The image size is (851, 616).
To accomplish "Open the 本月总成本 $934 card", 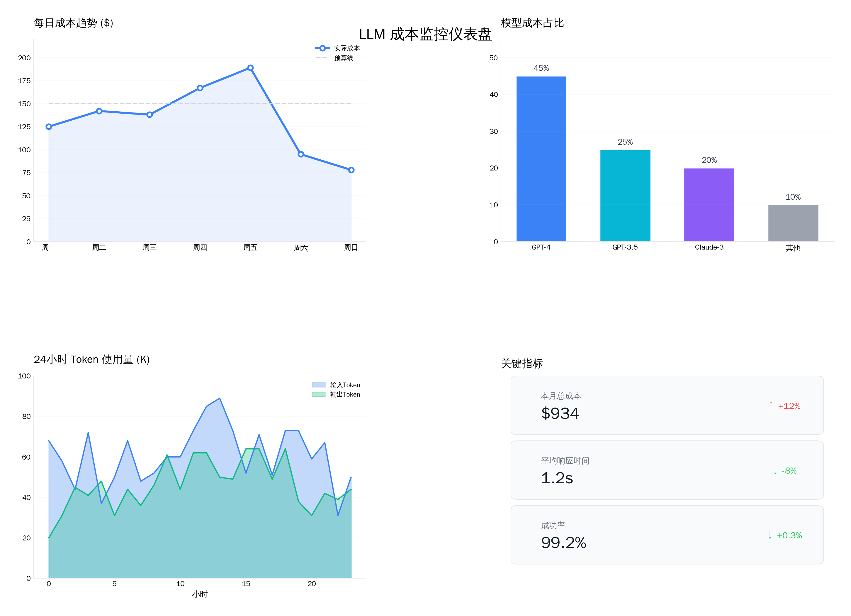I will (x=667, y=405).
